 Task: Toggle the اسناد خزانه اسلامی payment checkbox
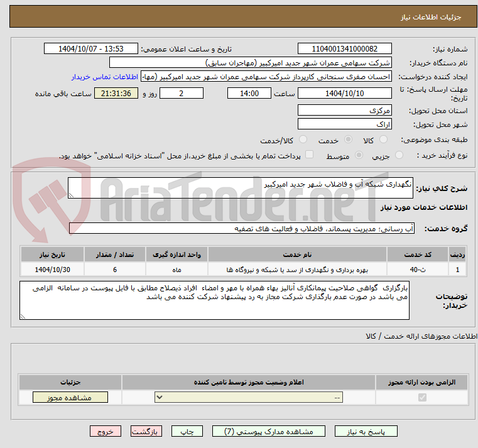[309, 155]
